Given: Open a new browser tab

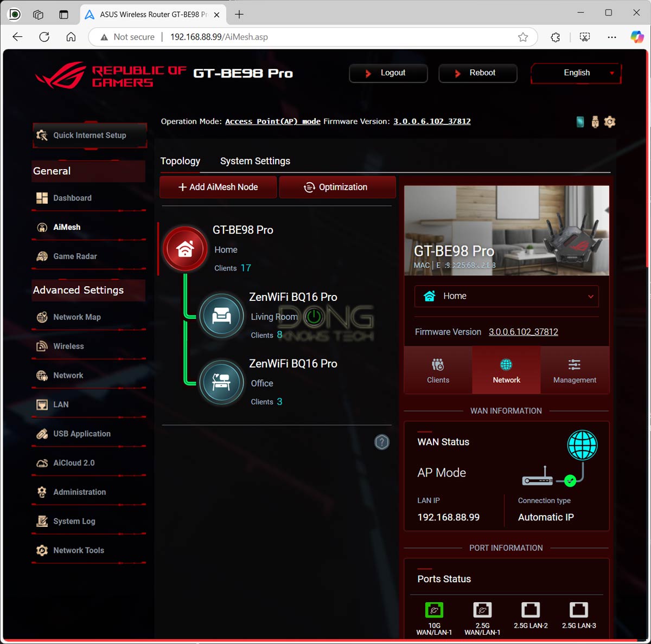Looking at the screenshot, I should [239, 15].
